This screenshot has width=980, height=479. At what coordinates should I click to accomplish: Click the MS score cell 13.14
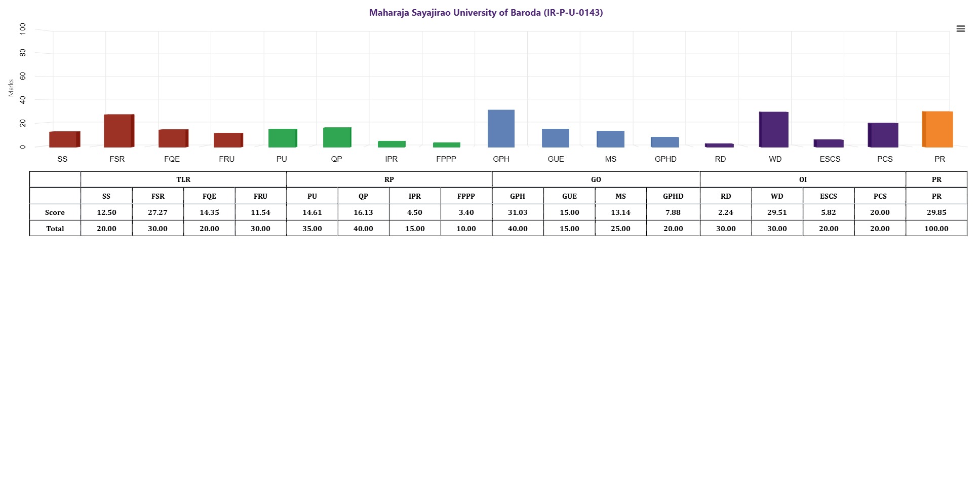pos(620,212)
